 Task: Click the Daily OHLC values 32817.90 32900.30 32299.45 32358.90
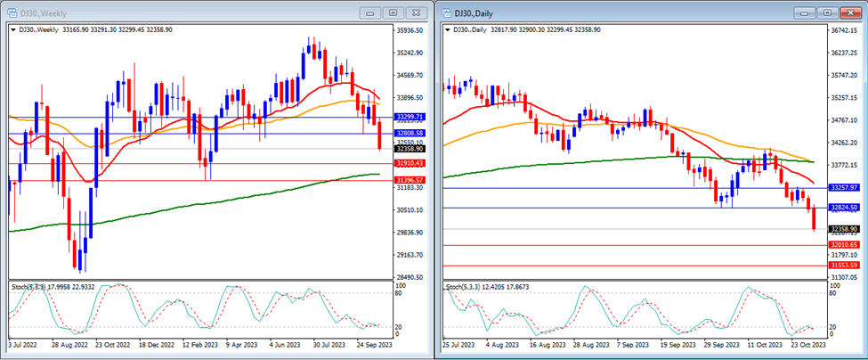(x=545, y=30)
